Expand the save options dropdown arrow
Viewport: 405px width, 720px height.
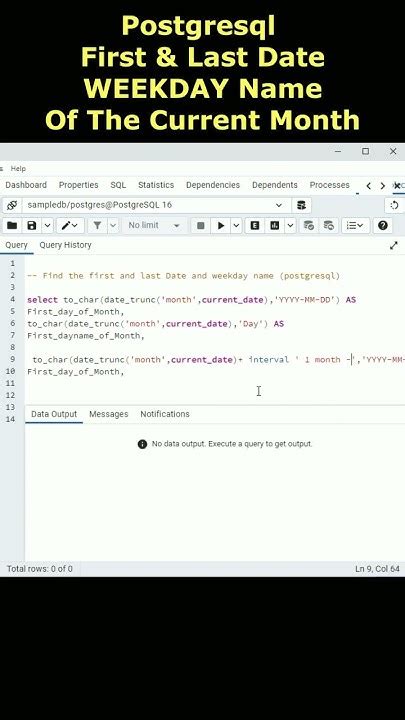click(47, 225)
